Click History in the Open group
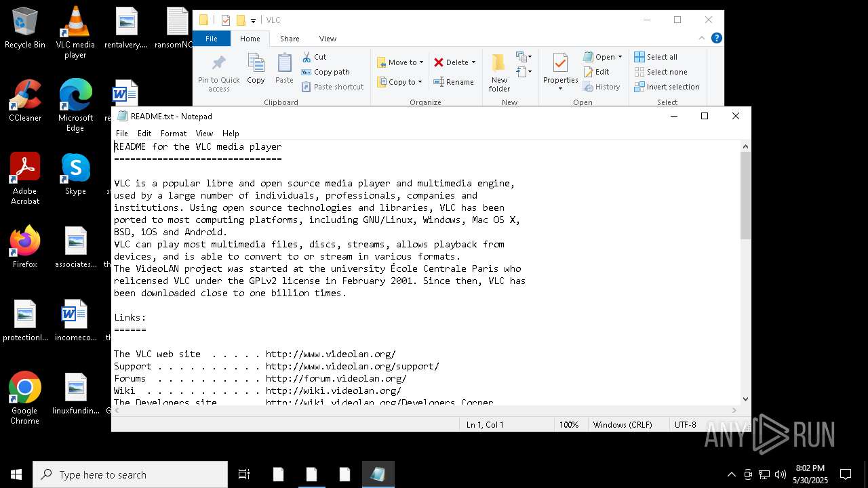868x488 pixels. (601, 87)
